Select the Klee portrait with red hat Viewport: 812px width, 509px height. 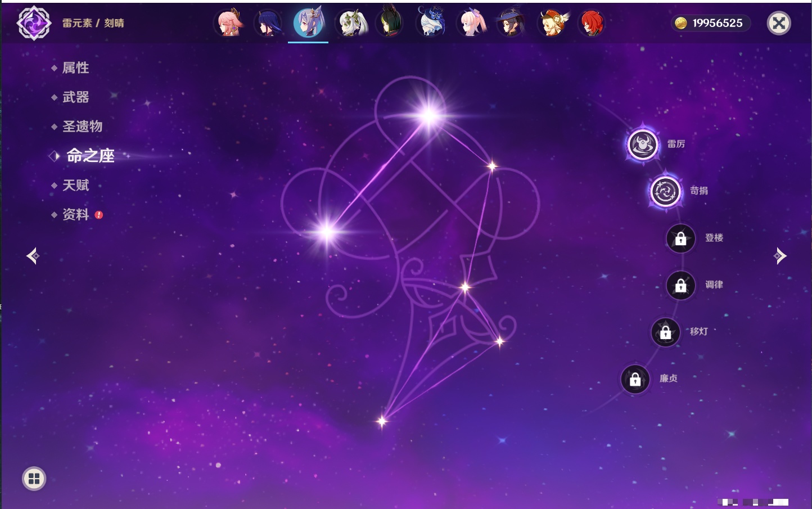[x=552, y=23]
